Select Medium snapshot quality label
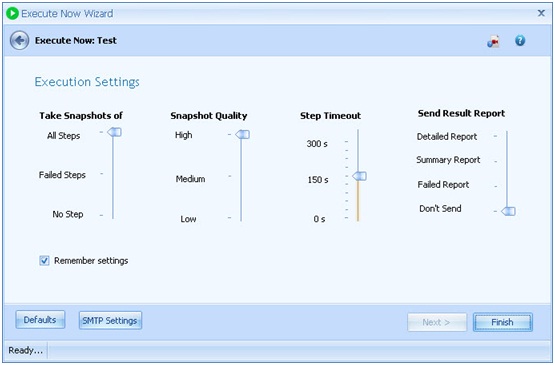The width and height of the screenshot is (555, 365). click(190, 179)
